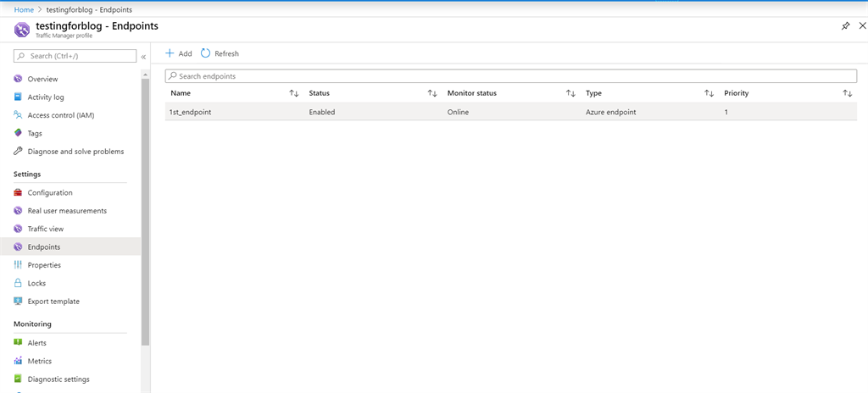Click the wrench Diagnose and solve problems icon

[18, 151]
